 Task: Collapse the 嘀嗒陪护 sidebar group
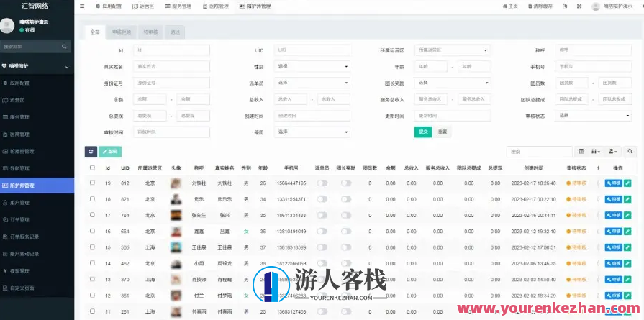coord(37,65)
